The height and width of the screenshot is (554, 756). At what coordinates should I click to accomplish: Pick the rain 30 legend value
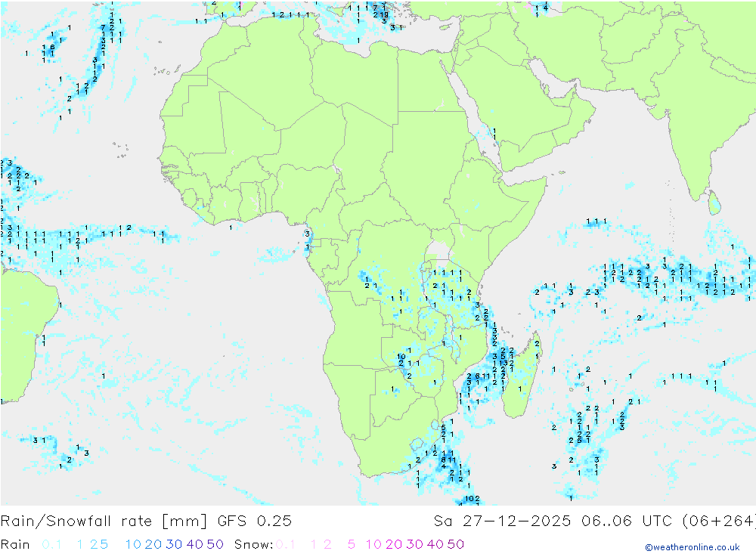point(174,544)
